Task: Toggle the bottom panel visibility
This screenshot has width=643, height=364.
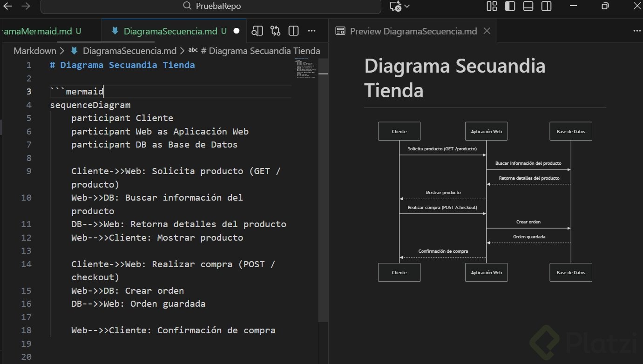Action: 528,6
